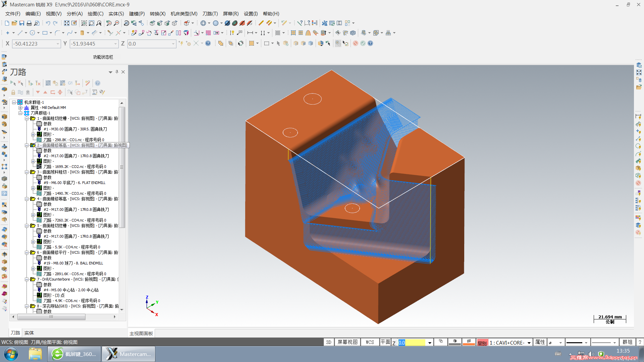Toggle the wireframe globe display icon
Screen dimensions: 644x362
pos(203,23)
